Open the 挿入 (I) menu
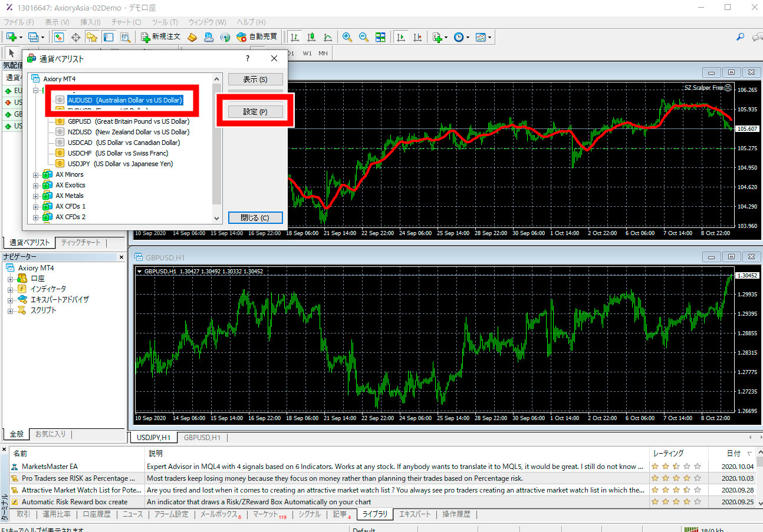 click(x=90, y=22)
